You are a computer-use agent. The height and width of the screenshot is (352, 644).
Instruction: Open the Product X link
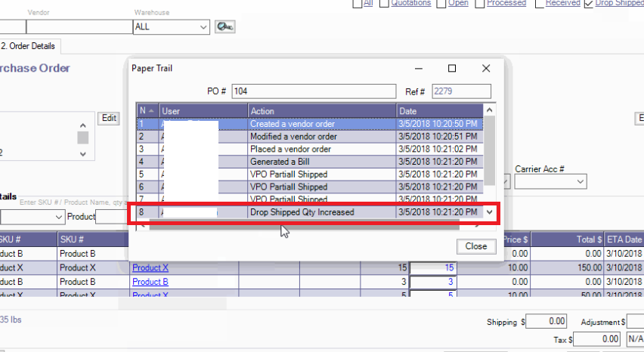coord(150,268)
